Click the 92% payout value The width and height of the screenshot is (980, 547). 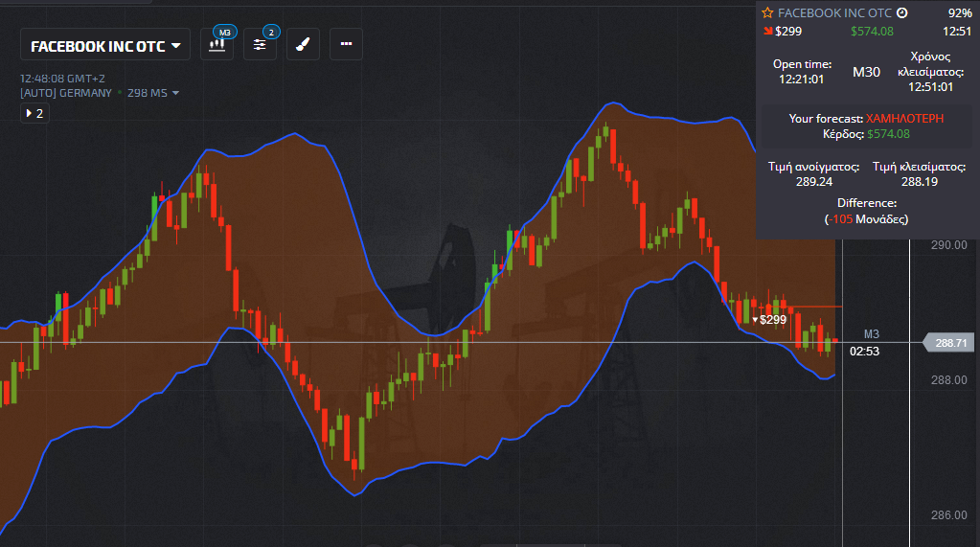point(959,13)
